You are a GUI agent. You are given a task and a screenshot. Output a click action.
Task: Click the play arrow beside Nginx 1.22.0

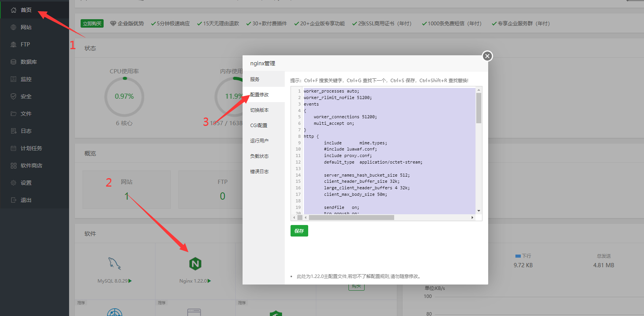[209, 281]
